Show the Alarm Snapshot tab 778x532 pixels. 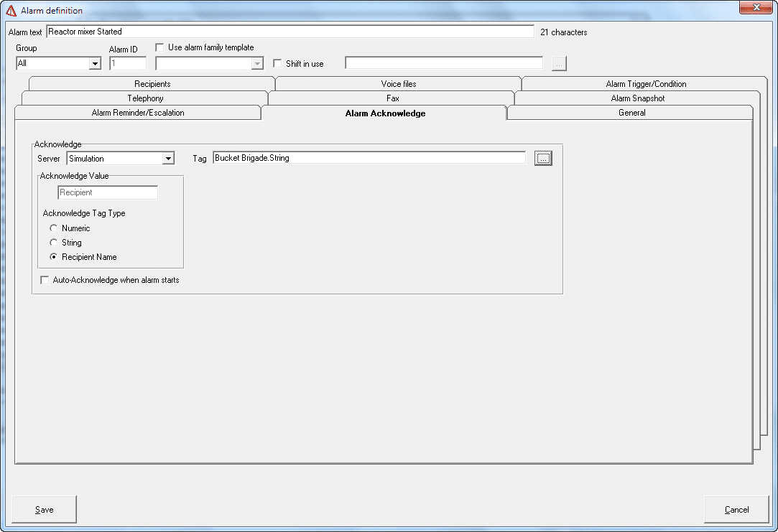(638, 98)
